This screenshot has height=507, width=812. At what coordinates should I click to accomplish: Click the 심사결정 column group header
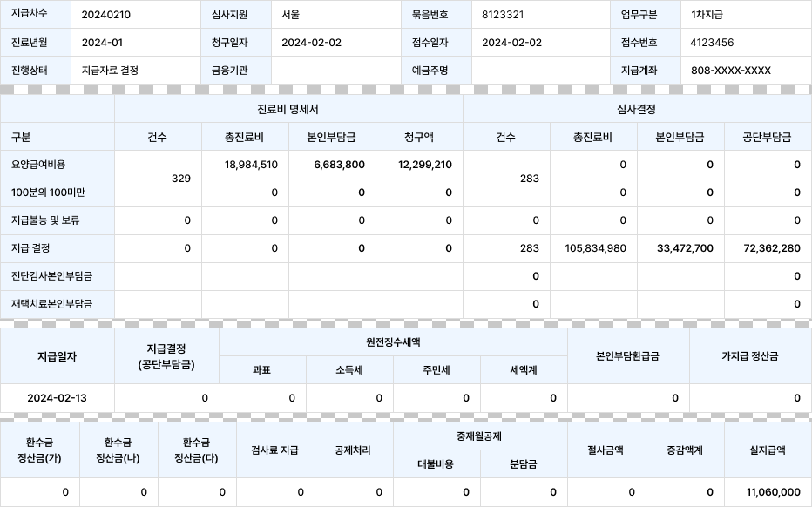[636, 109]
